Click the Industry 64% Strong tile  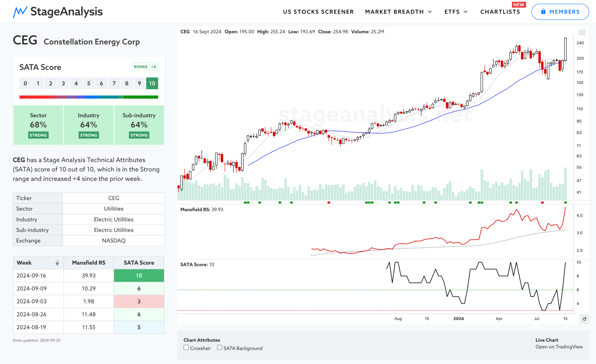click(x=88, y=125)
